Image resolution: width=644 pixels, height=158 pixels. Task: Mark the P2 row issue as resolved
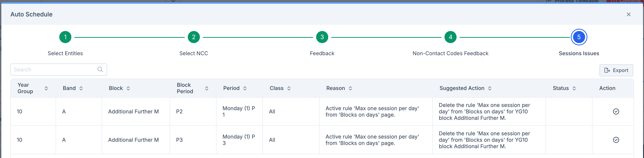pyautogui.click(x=616, y=112)
